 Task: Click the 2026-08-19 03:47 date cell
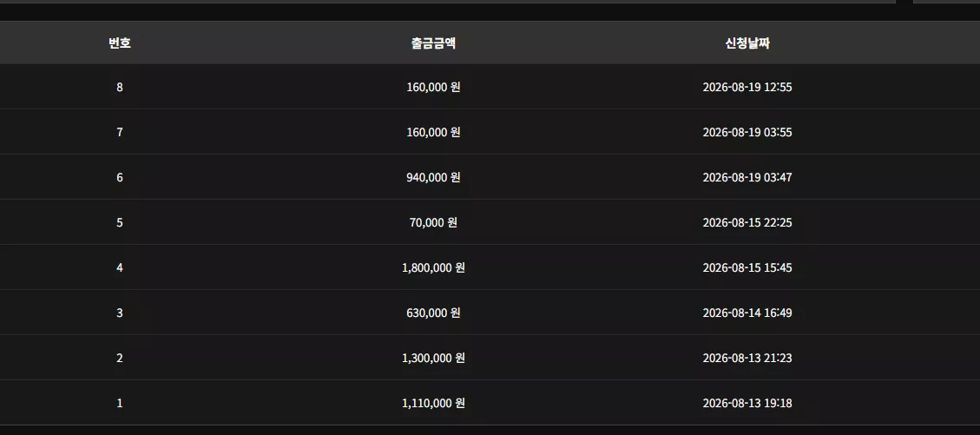pos(747,177)
